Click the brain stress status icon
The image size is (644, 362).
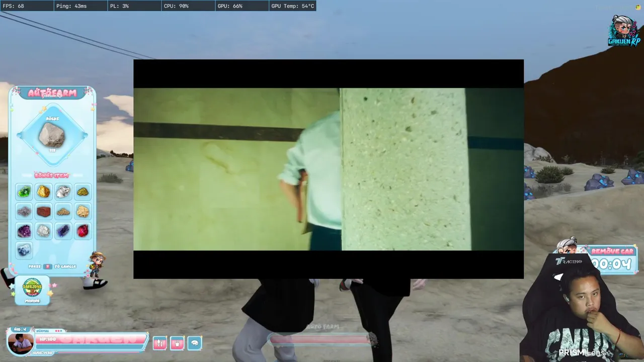pos(195,343)
